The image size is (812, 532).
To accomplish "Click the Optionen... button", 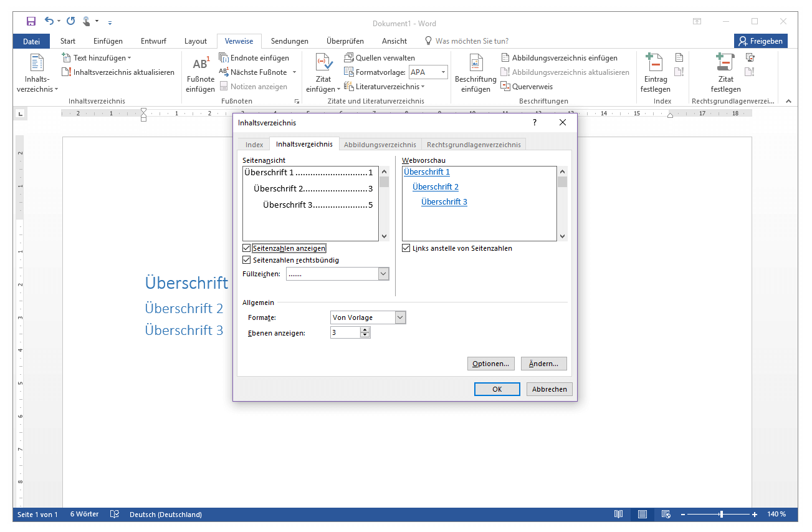I will click(490, 364).
